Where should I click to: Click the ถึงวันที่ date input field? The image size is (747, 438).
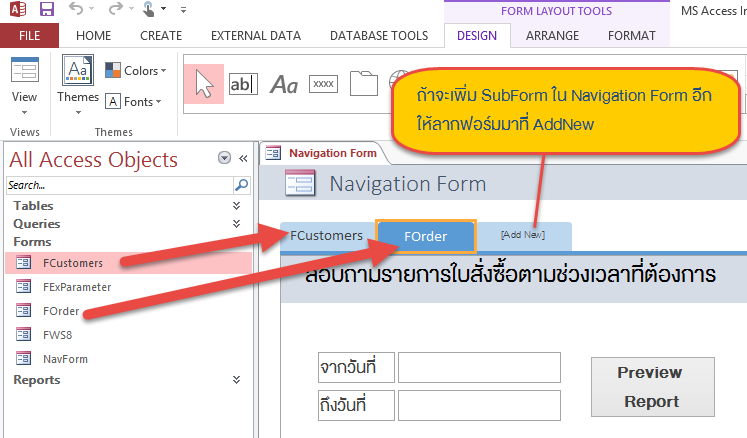pyautogui.click(x=479, y=406)
